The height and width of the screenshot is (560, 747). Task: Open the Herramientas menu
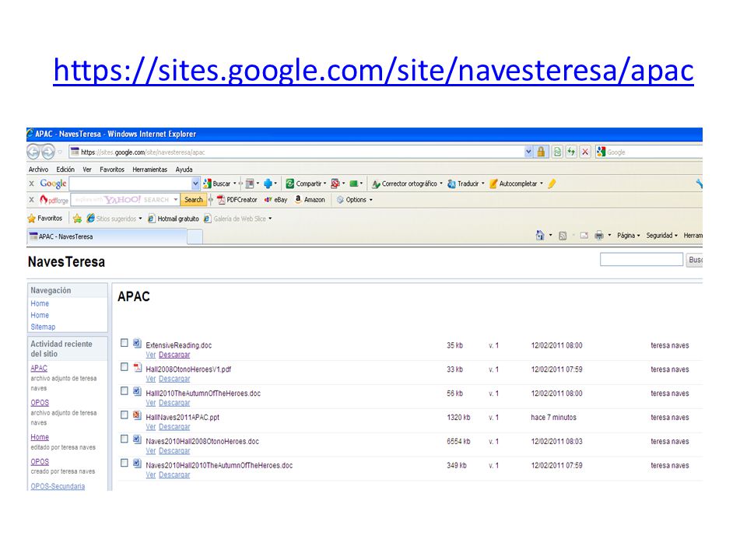pos(149,170)
